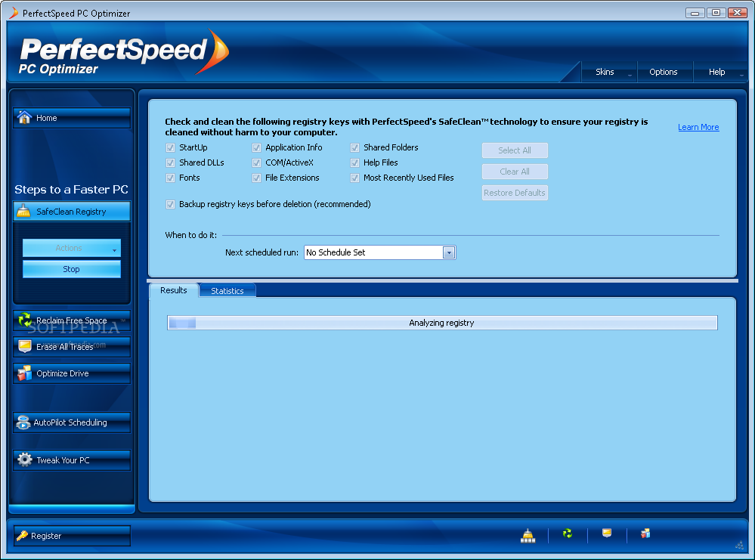755x560 pixels.
Task: Uncheck the COM/ActiveX checkbox
Action: coord(257,162)
